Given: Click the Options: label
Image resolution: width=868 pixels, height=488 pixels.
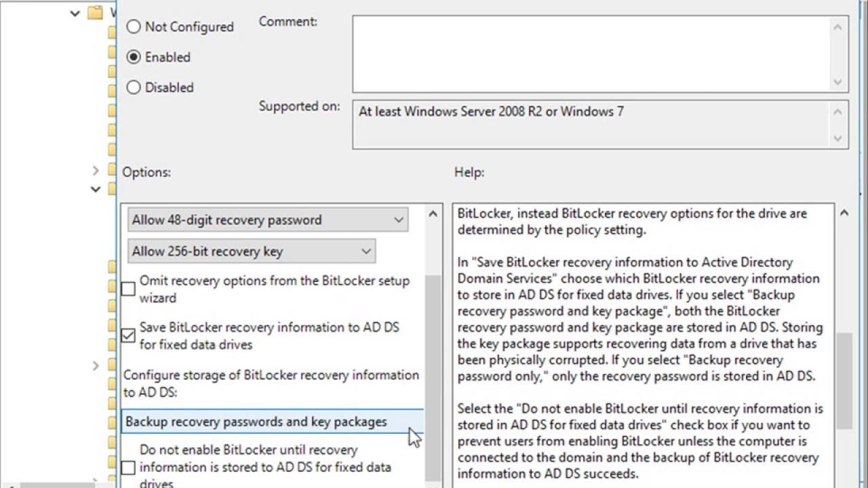Looking at the screenshot, I should [x=146, y=172].
